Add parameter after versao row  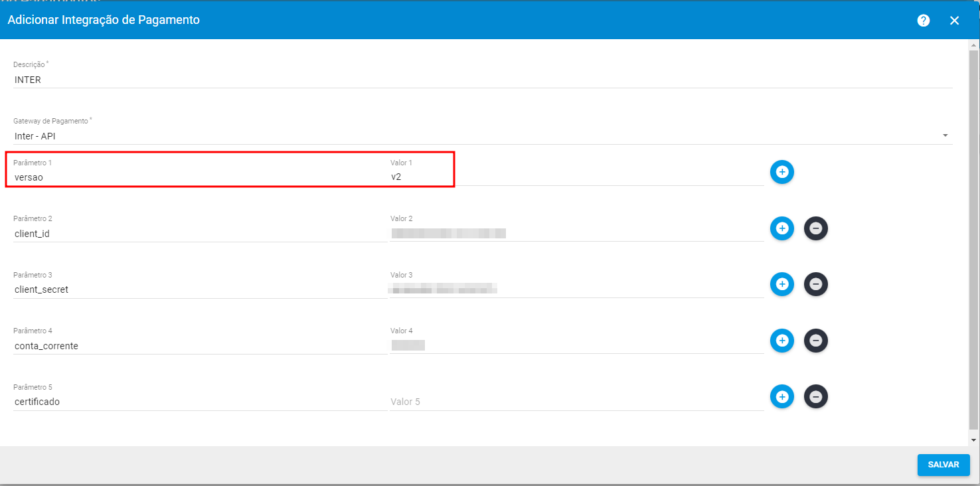tap(782, 172)
